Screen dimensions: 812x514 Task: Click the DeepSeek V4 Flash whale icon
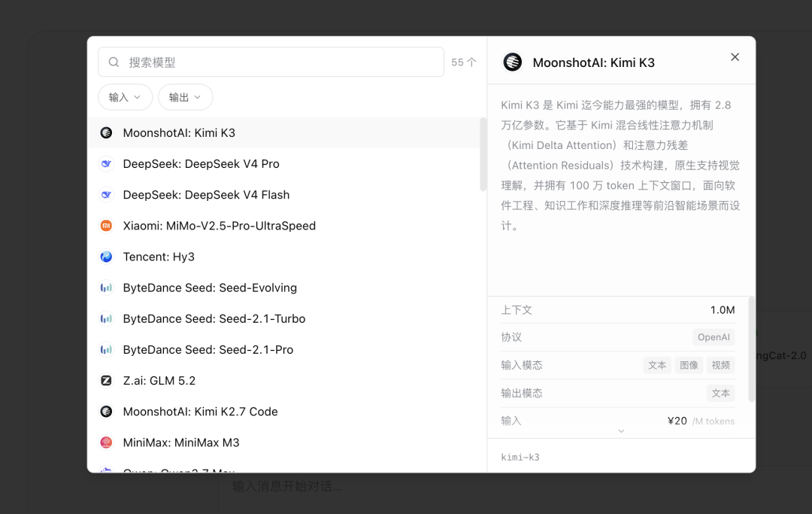[106, 195]
